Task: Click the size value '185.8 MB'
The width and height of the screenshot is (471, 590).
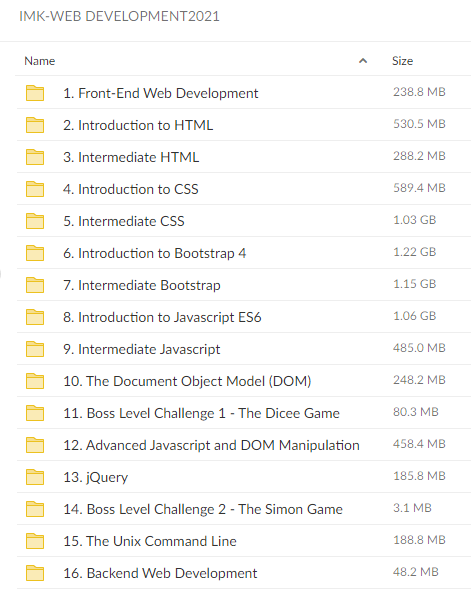Action: (x=419, y=476)
